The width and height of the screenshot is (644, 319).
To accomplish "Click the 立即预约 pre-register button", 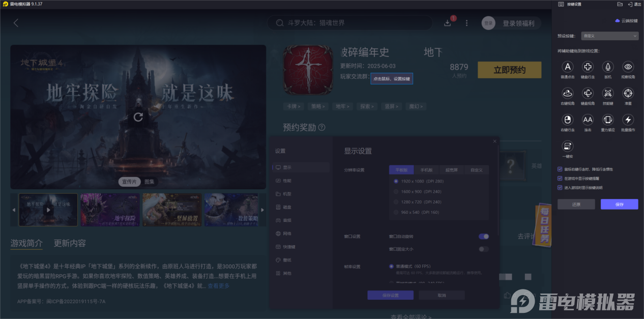I will tap(509, 70).
